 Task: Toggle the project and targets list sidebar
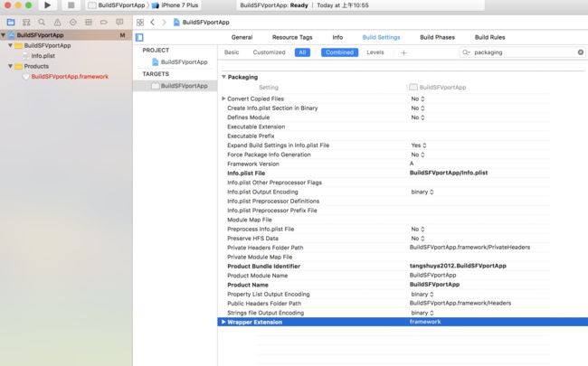tap(139, 37)
